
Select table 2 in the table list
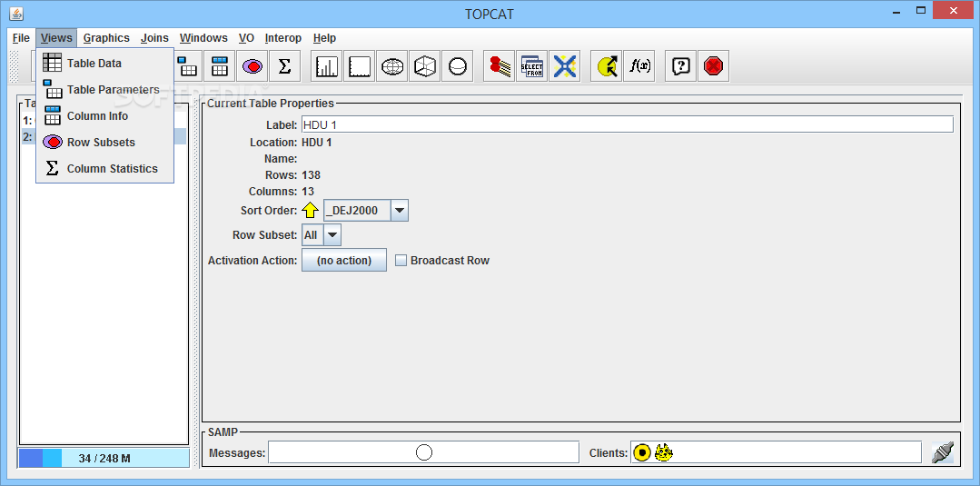coord(104,136)
